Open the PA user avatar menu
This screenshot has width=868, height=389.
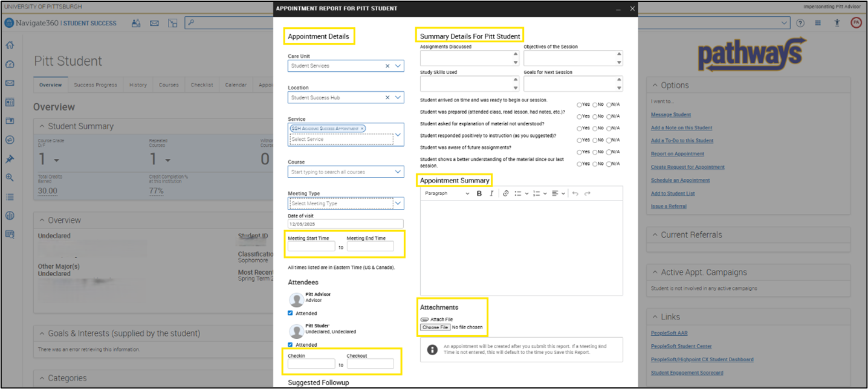856,23
